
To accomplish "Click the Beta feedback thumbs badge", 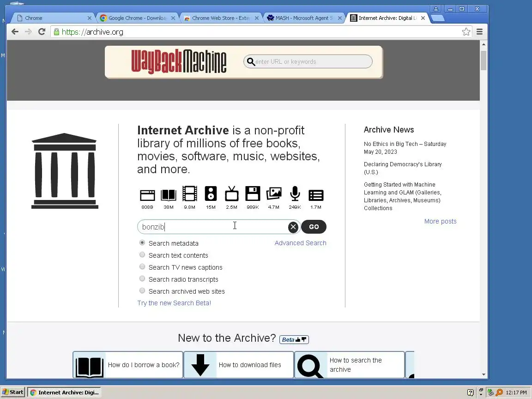I will pyautogui.click(x=294, y=339).
